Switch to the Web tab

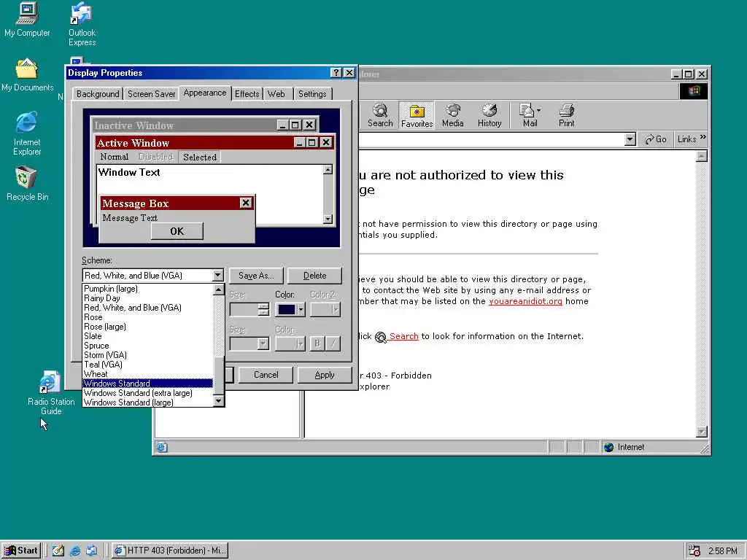click(276, 94)
